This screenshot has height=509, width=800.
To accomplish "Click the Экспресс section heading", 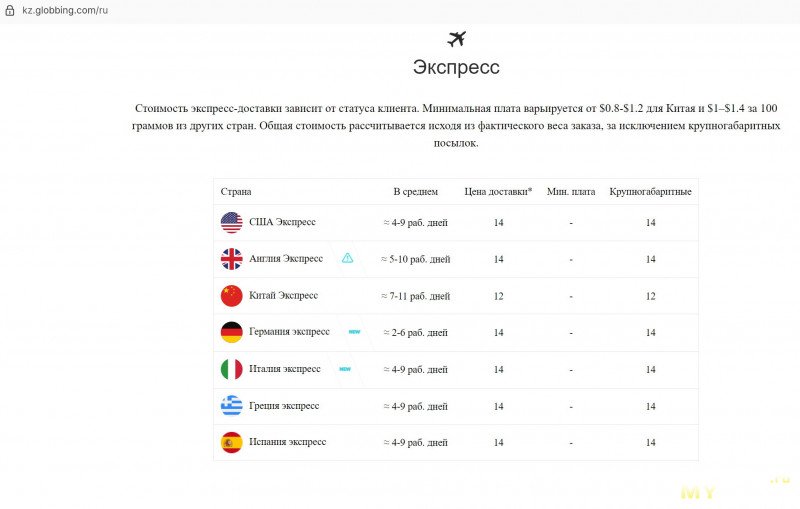I will pyautogui.click(x=456, y=68).
